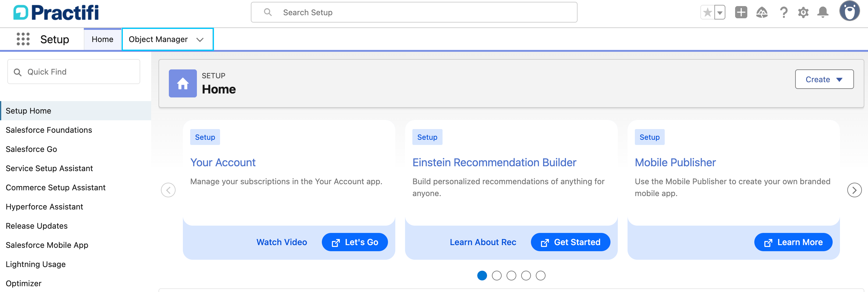Open Hyperforce Assistant

(x=44, y=207)
